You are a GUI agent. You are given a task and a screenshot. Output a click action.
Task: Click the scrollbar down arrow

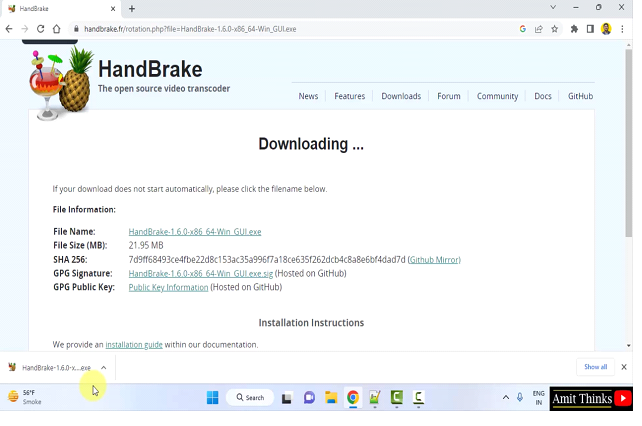[628, 346]
